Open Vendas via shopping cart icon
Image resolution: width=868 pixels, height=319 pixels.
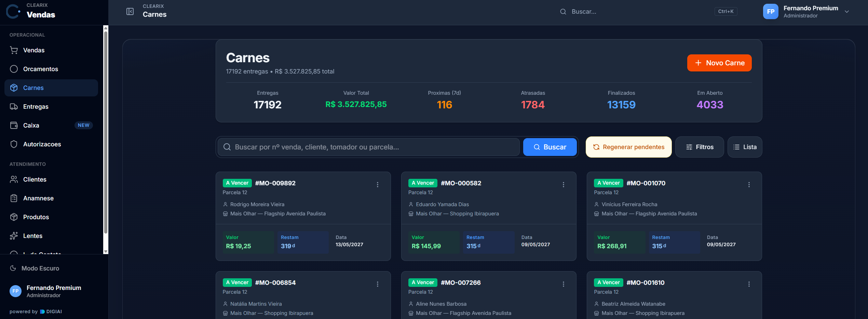(x=14, y=50)
